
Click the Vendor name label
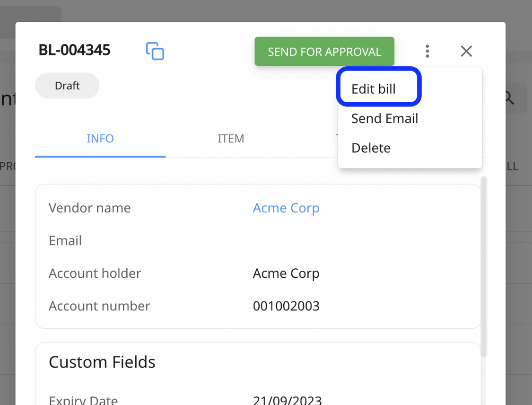click(x=89, y=208)
